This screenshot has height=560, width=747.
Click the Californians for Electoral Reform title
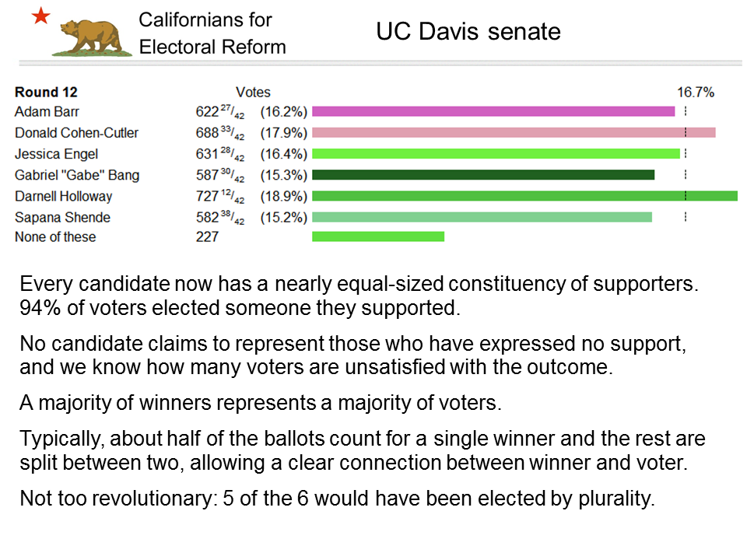tap(212, 33)
